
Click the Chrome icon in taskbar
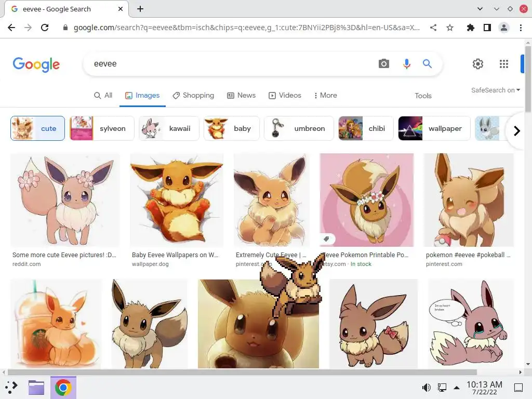[63, 388]
